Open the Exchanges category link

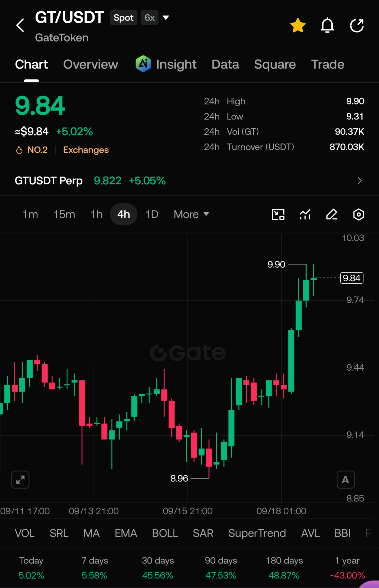[x=86, y=150]
